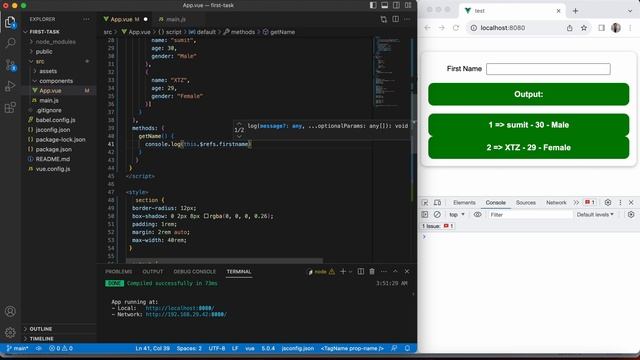640x360 pixels.
Task: Show more DevTools tabs chevron
Action: [x=576, y=202]
